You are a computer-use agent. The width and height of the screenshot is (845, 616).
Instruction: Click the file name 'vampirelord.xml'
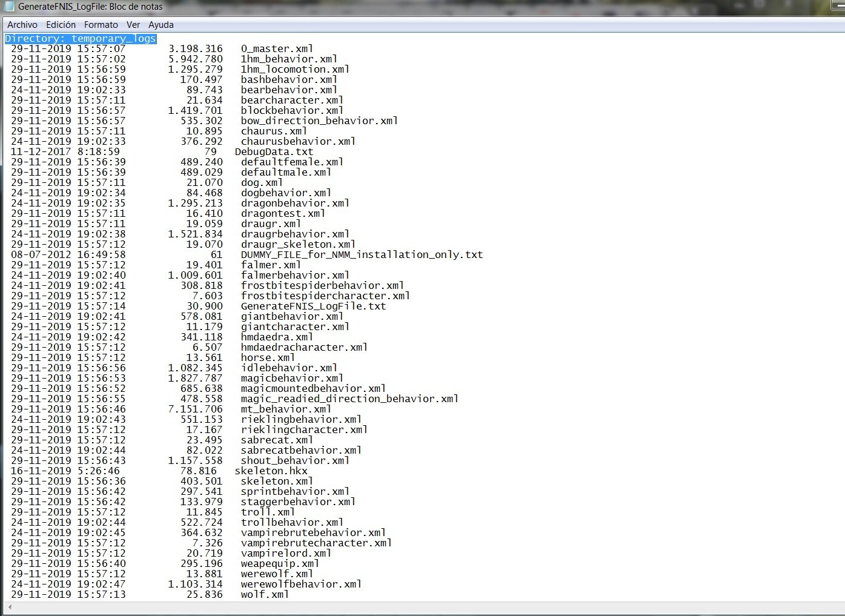[286, 553]
